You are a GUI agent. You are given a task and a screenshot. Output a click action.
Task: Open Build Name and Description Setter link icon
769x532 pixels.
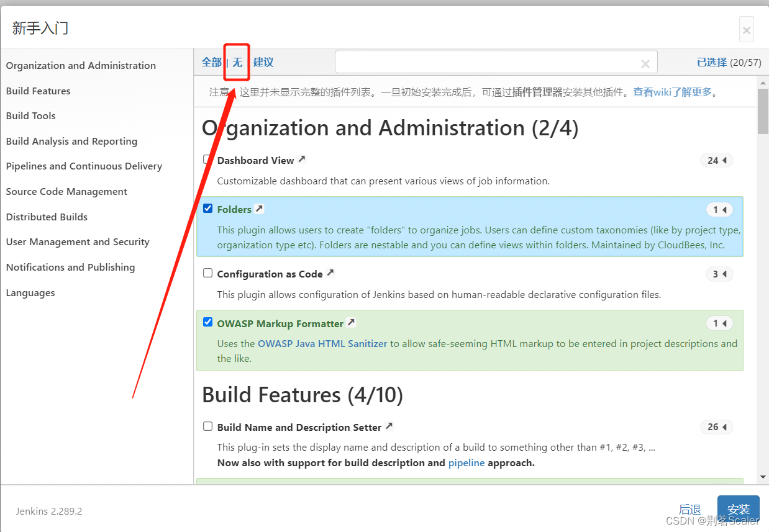click(389, 426)
